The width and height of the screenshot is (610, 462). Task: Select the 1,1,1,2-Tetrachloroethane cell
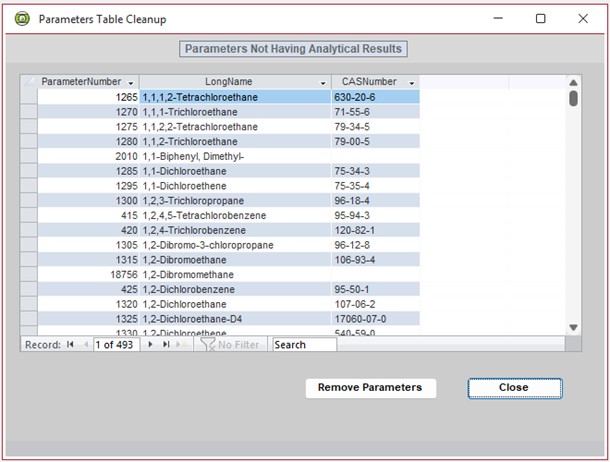235,97
